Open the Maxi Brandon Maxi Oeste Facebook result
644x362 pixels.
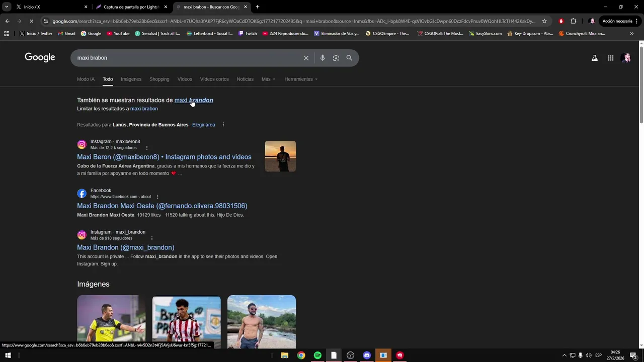click(162, 206)
